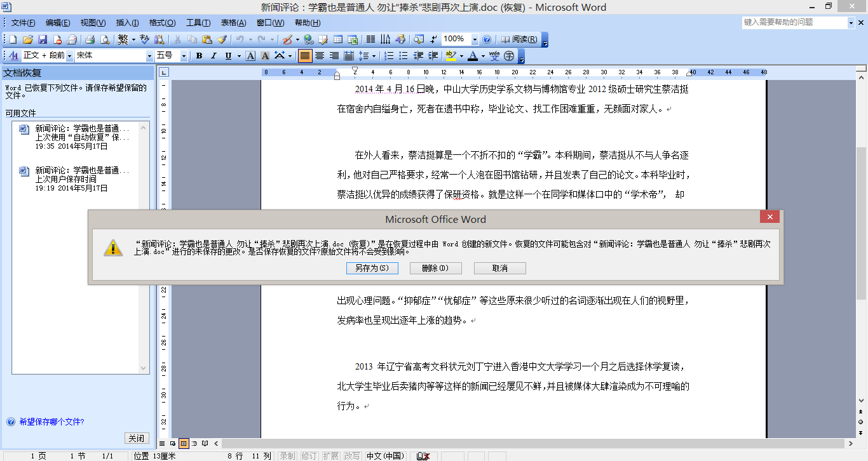The width and height of the screenshot is (868, 461).
Task: Toggle center alignment
Action: tap(320, 56)
